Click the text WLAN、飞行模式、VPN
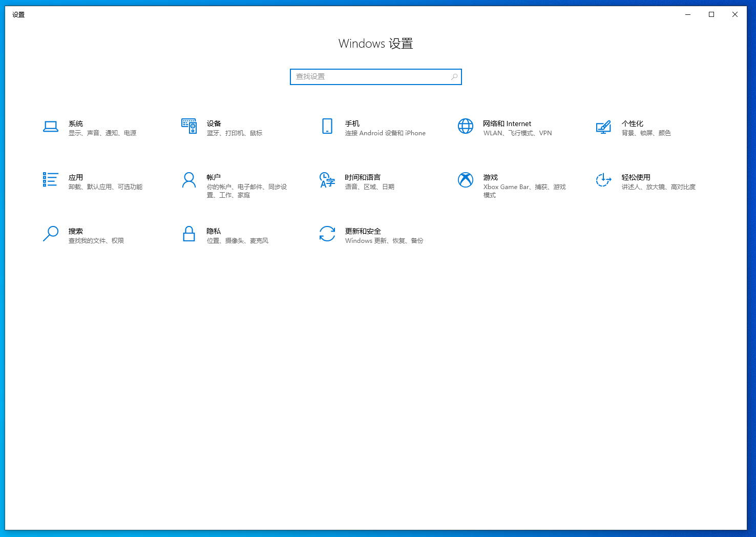Viewport: 756px width, 537px height. pos(518,133)
